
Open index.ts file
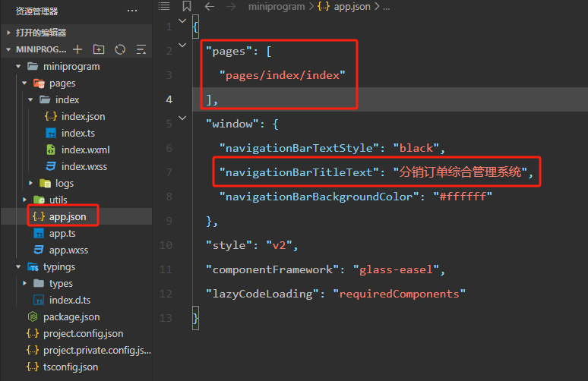[78, 133]
